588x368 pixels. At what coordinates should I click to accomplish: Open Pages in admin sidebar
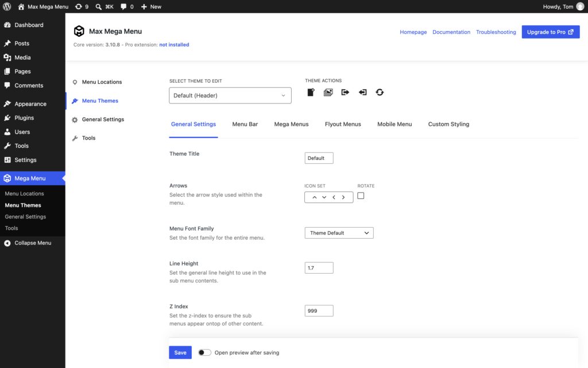coord(22,71)
